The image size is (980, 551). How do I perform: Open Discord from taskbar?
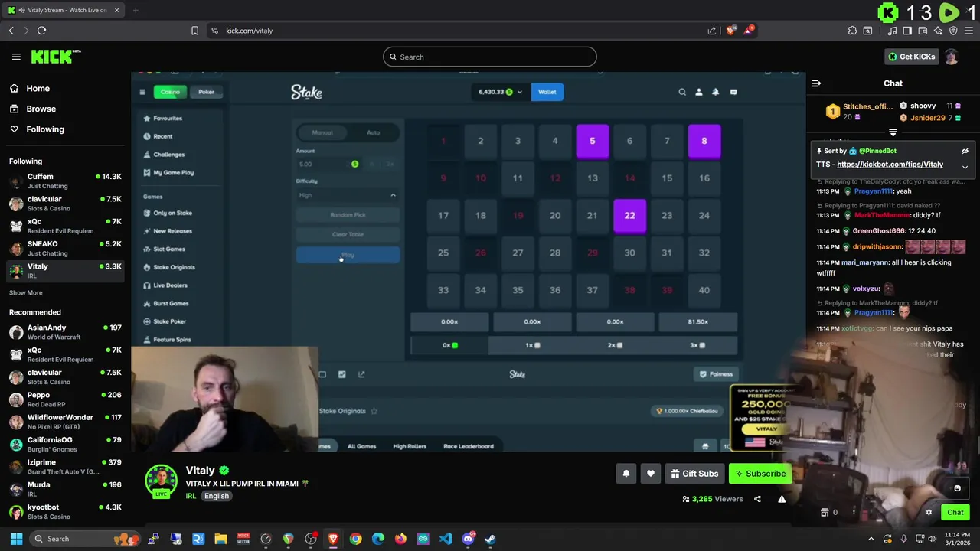point(468,539)
